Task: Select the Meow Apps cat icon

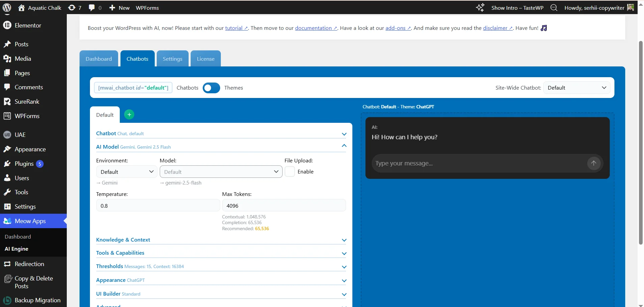Action: click(7, 221)
